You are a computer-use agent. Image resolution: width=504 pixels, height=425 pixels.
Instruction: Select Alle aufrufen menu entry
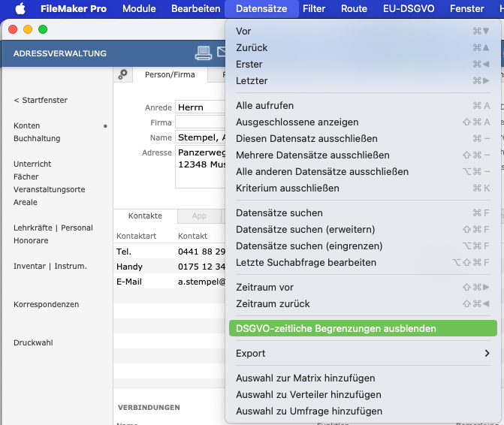(x=363, y=105)
